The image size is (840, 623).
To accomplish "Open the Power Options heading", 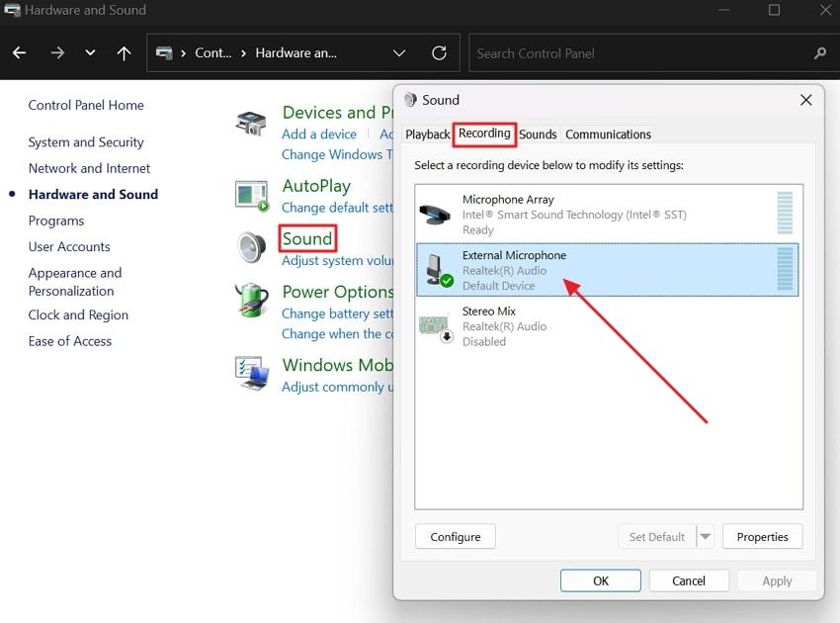I will (338, 292).
